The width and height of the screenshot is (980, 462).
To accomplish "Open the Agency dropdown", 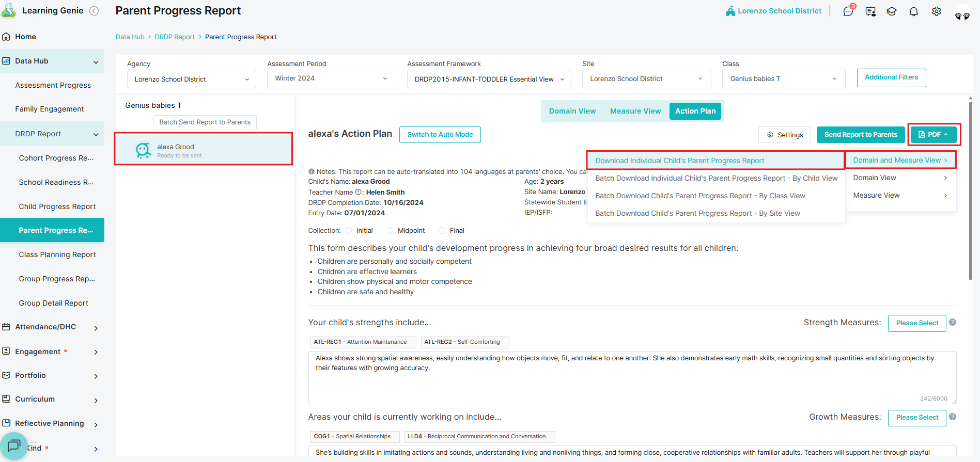I will click(x=192, y=79).
